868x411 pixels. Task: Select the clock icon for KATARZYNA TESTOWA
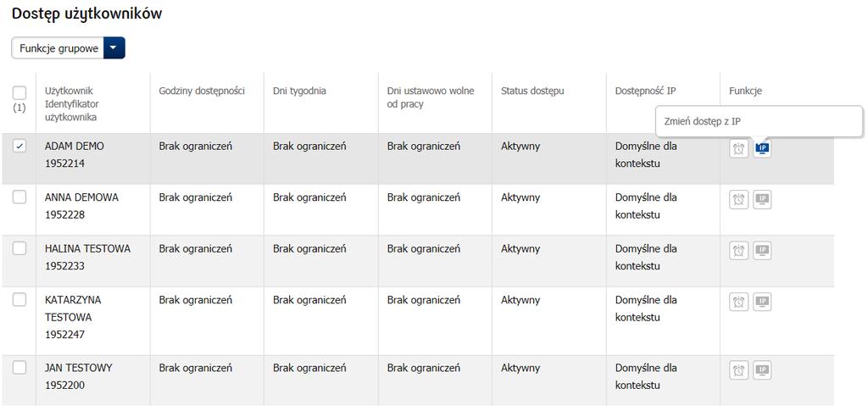coord(738,302)
